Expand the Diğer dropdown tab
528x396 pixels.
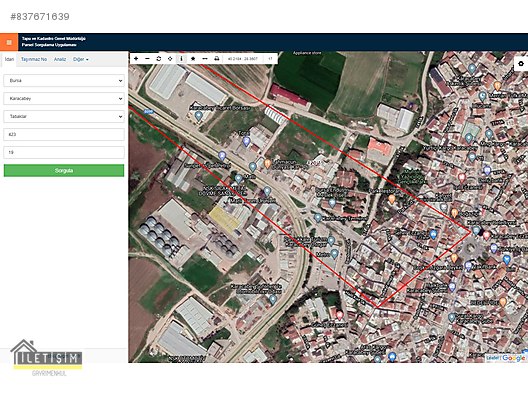click(x=80, y=59)
